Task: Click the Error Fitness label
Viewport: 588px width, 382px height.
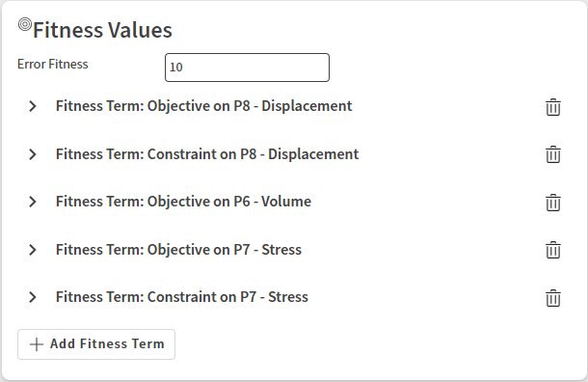Action: (53, 65)
